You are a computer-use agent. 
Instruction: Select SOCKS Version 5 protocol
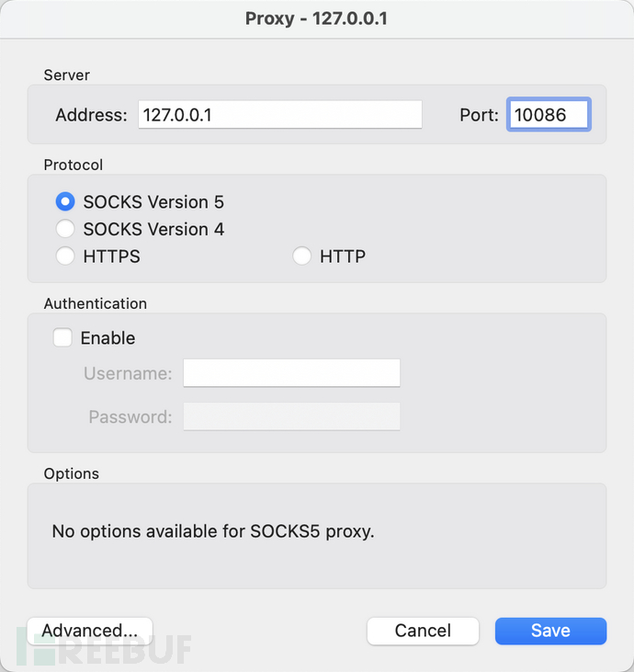pos(65,201)
